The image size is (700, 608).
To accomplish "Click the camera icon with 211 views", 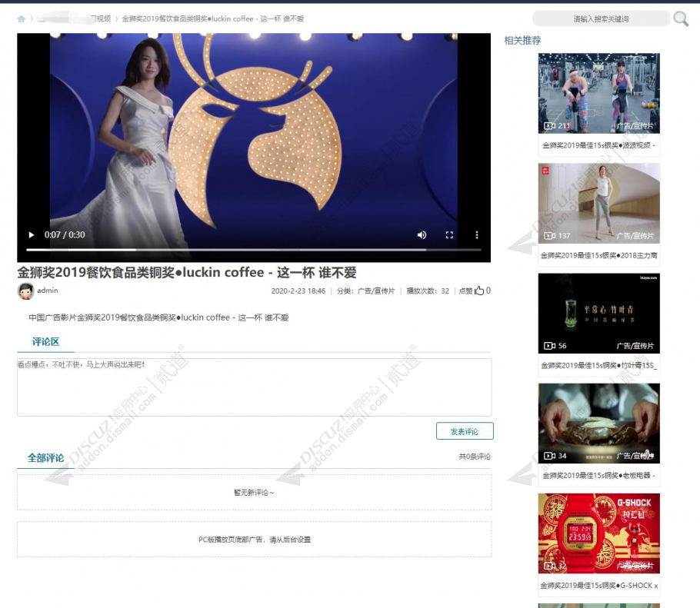I will (549, 126).
